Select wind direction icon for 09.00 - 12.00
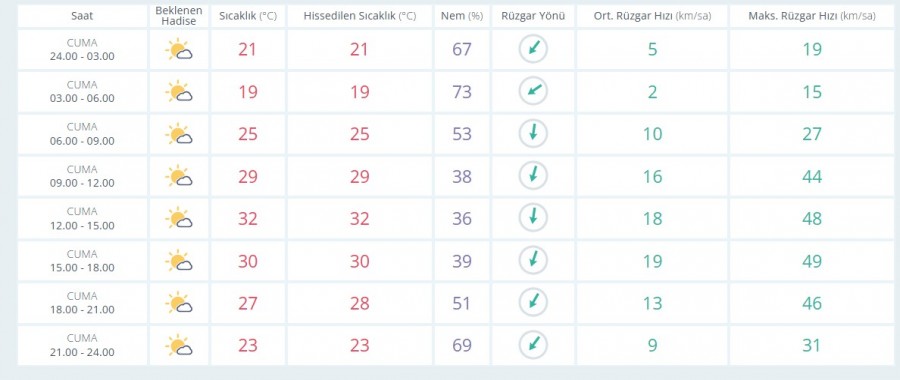The width and height of the screenshot is (900, 380). pyautogui.click(x=533, y=176)
